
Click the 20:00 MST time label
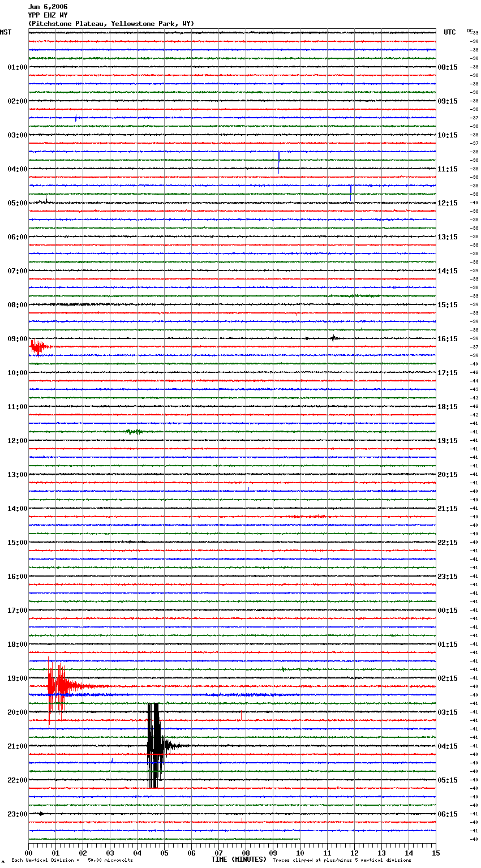17,712
